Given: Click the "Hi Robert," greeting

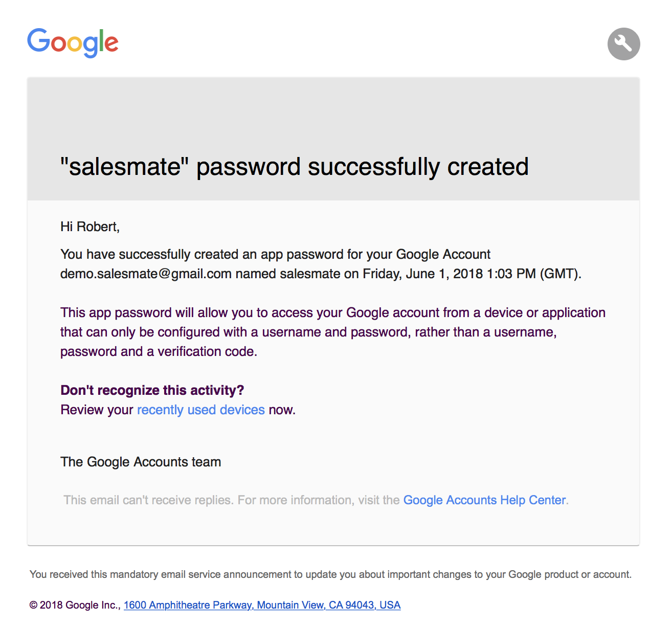Looking at the screenshot, I should pos(90,227).
